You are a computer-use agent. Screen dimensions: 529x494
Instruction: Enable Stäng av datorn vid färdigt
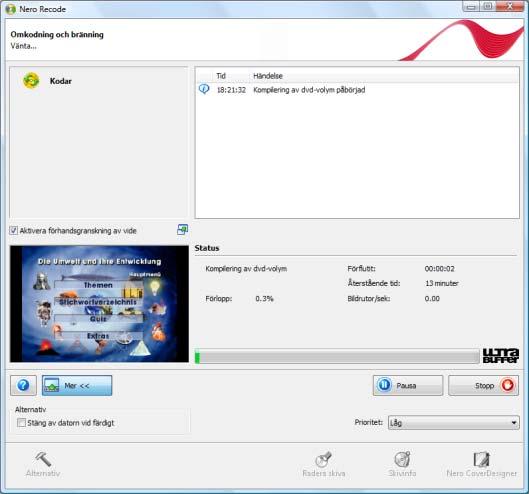21,422
